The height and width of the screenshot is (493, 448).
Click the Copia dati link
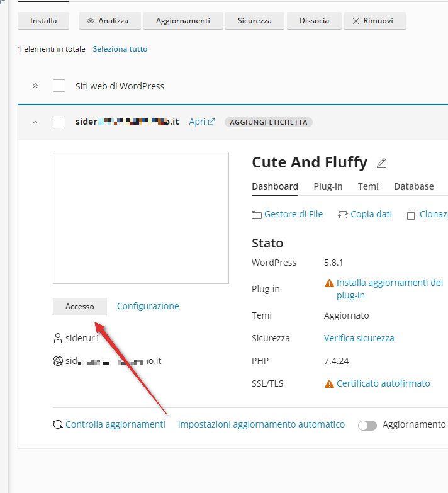(371, 214)
